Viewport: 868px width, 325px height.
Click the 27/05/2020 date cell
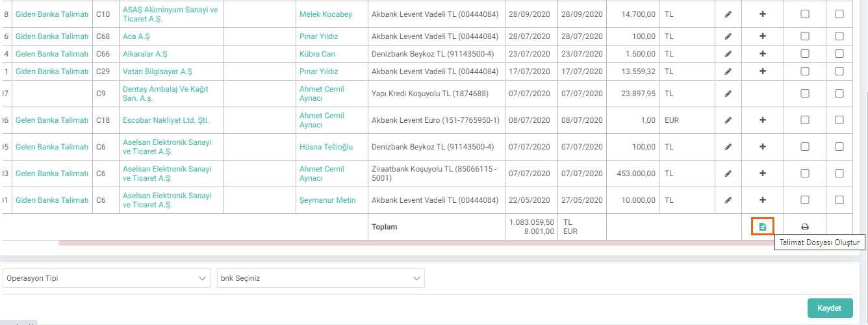click(x=582, y=200)
